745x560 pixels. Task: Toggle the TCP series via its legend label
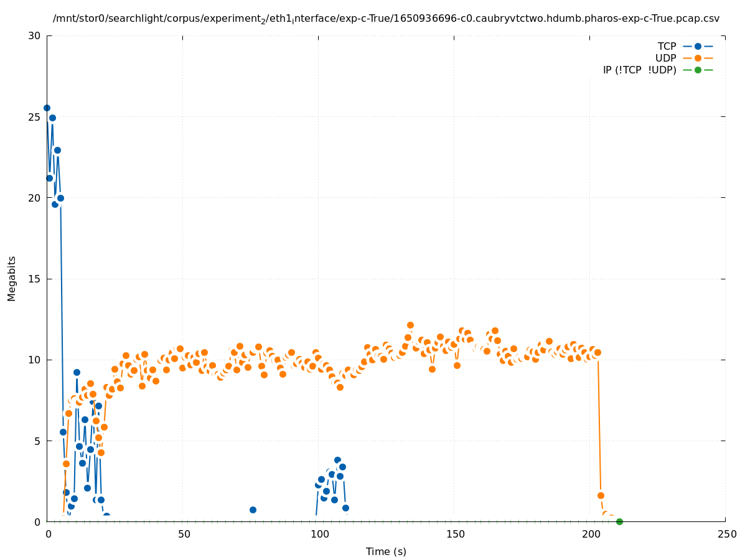(667, 46)
